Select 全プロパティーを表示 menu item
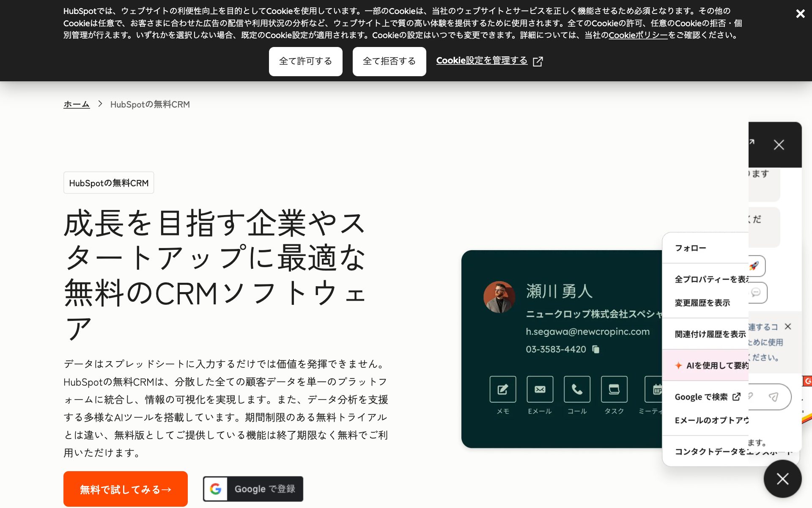This screenshot has height=508, width=812. pyautogui.click(x=705, y=279)
